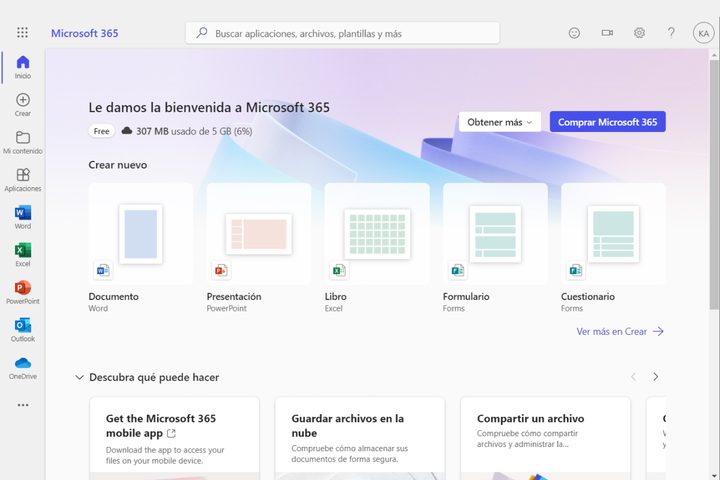
Task: Launch Outlook from the sidebar
Action: click(x=22, y=330)
